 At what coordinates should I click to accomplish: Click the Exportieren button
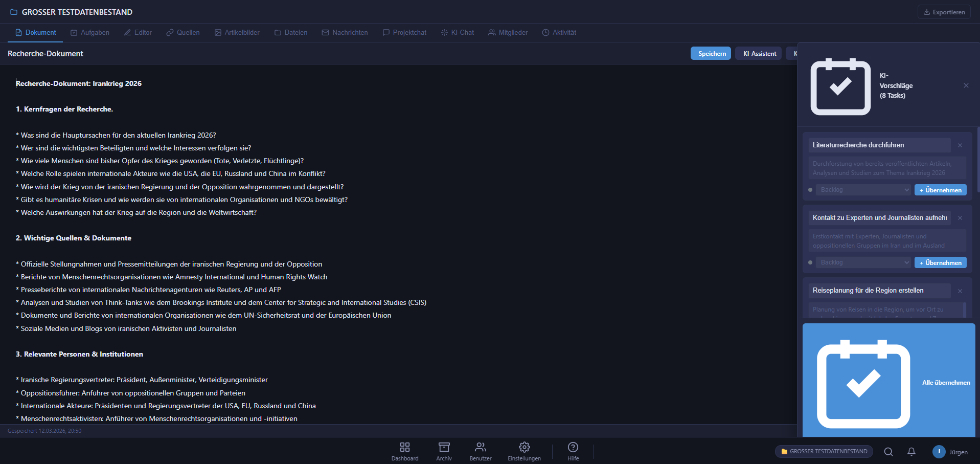[943, 11]
